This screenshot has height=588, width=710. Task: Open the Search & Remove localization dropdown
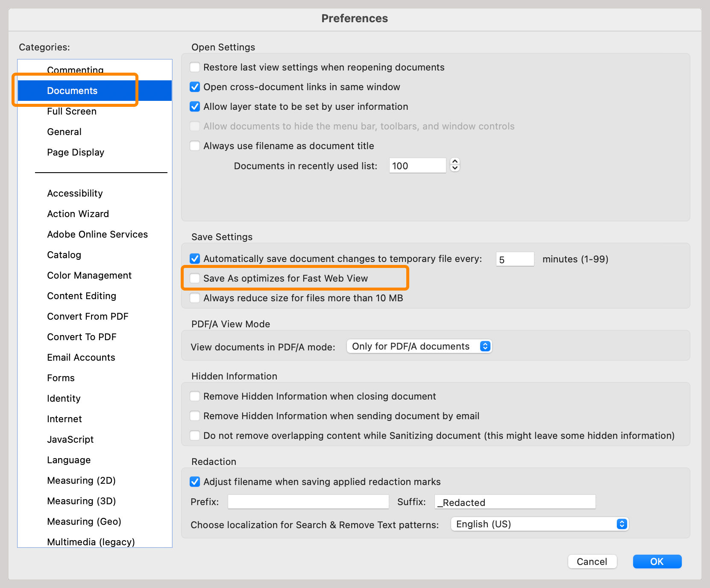539,524
